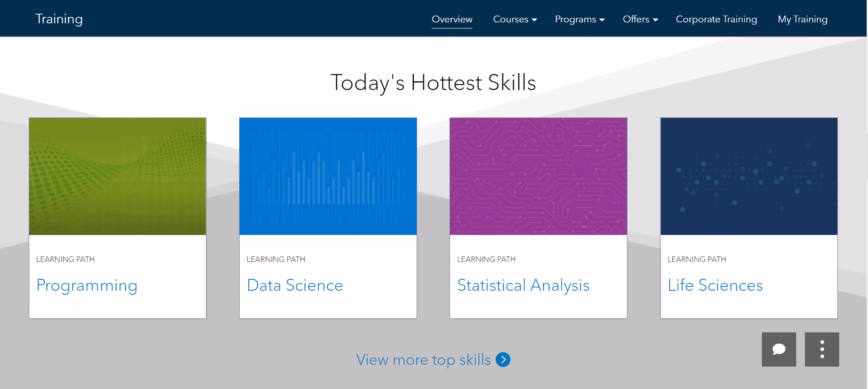868x389 pixels.
Task: Click LEARNING PATH label above Programming
Action: click(65, 259)
